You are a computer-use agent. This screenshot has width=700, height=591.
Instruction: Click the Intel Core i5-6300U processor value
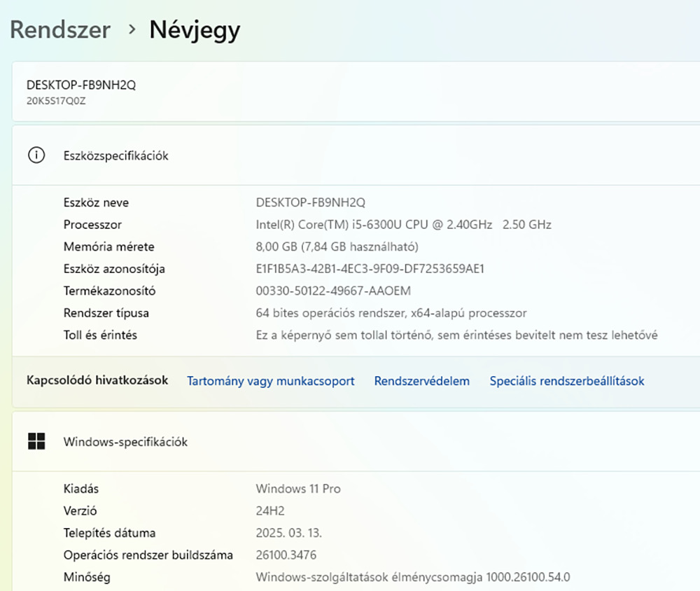404,225
